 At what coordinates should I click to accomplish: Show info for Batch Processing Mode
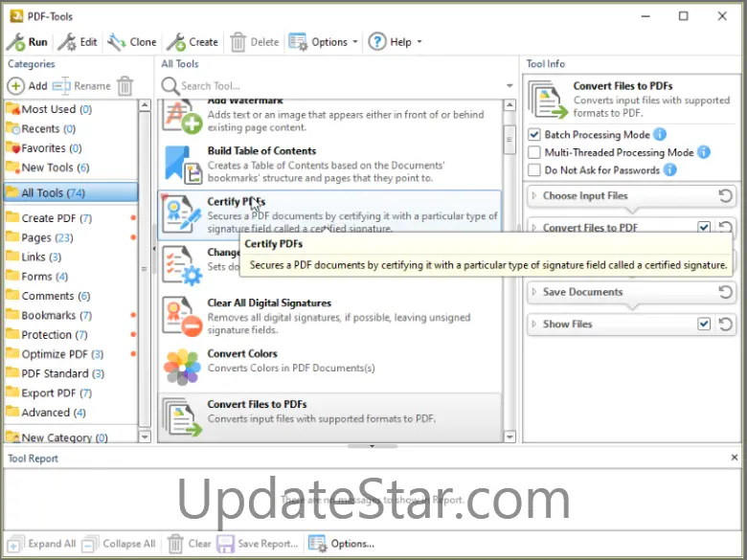(x=660, y=135)
